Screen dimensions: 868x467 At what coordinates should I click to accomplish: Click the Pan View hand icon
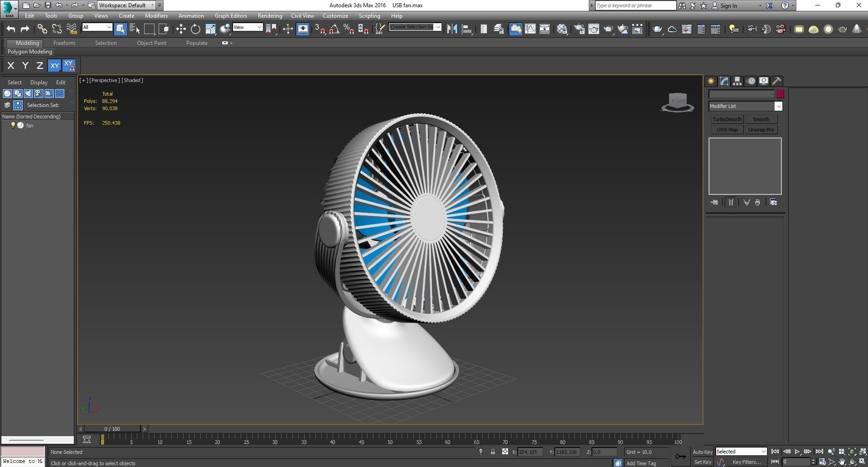[x=842, y=462]
